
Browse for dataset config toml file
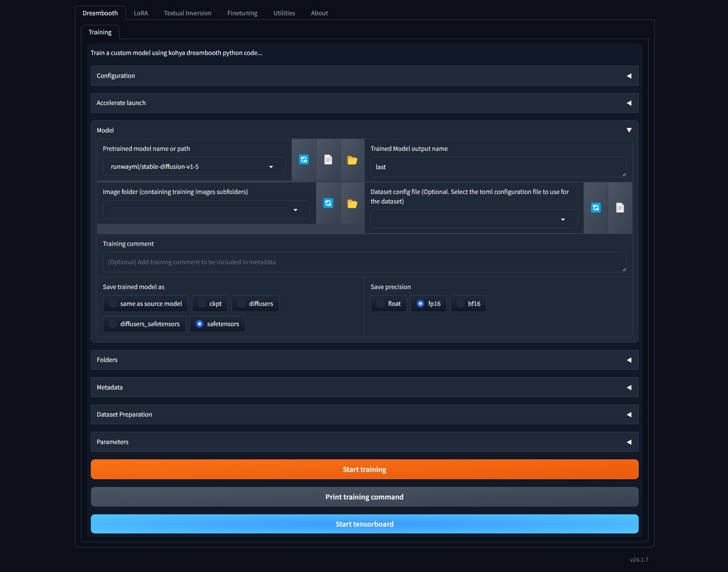[620, 208]
